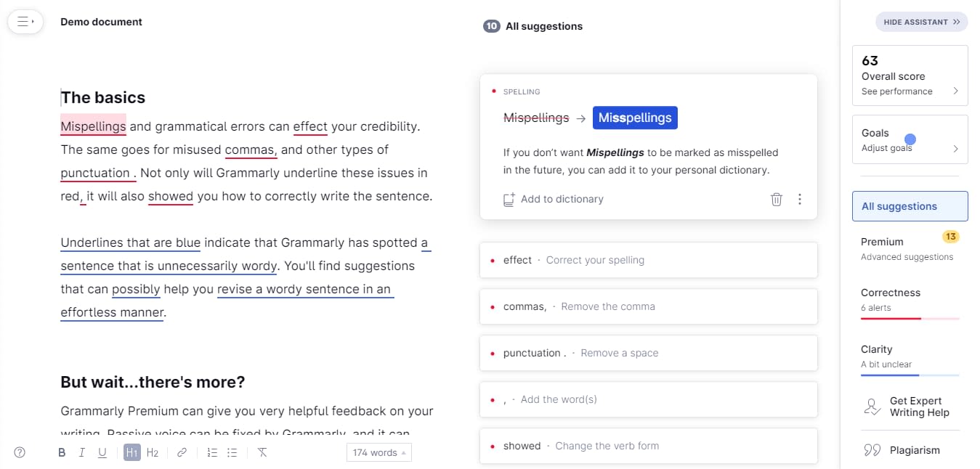
Task: Accept the Misspellings spelling correction
Action: pos(635,117)
